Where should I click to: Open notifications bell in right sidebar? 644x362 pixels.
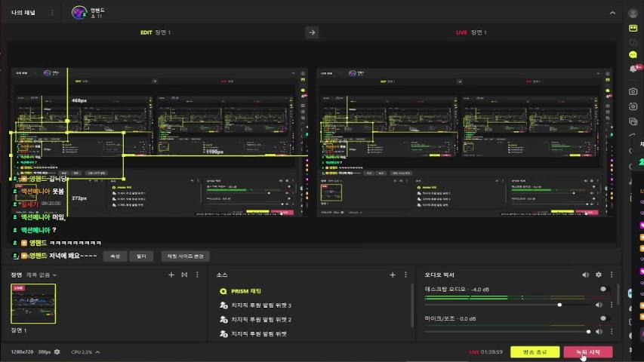pyautogui.click(x=633, y=69)
